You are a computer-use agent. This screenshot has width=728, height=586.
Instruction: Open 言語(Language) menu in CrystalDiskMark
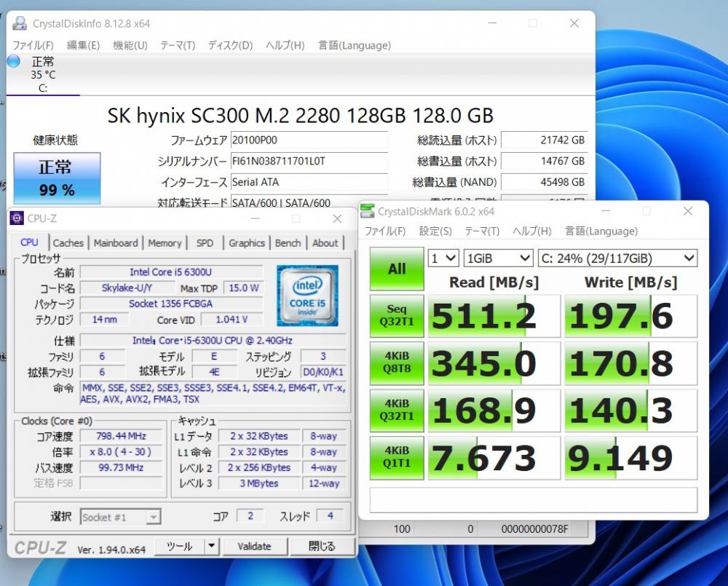tap(601, 231)
